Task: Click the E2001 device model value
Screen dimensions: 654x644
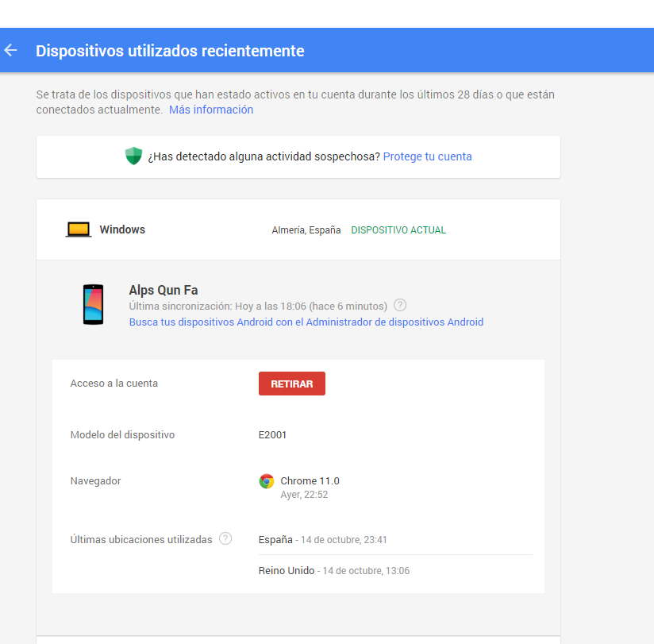Action: 272,435
